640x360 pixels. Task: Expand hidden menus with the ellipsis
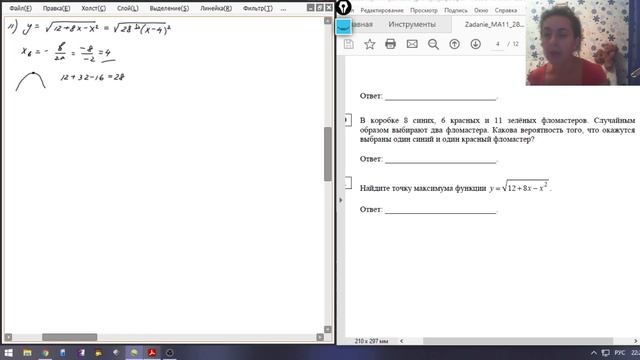click(283, 9)
